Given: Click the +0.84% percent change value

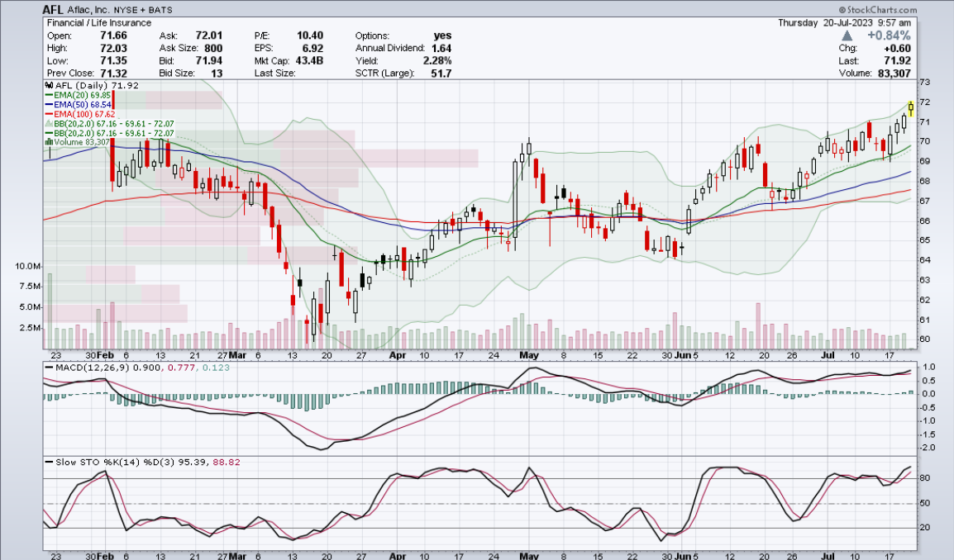Looking at the screenshot, I should (889, 36).
